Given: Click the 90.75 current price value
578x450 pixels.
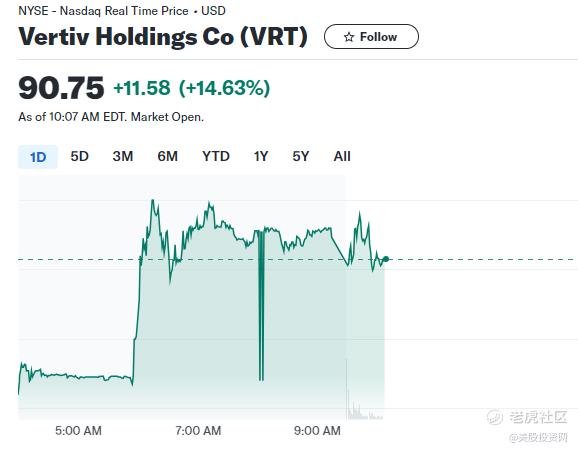Looking at the screenshot, I should [x=61, y=88].
